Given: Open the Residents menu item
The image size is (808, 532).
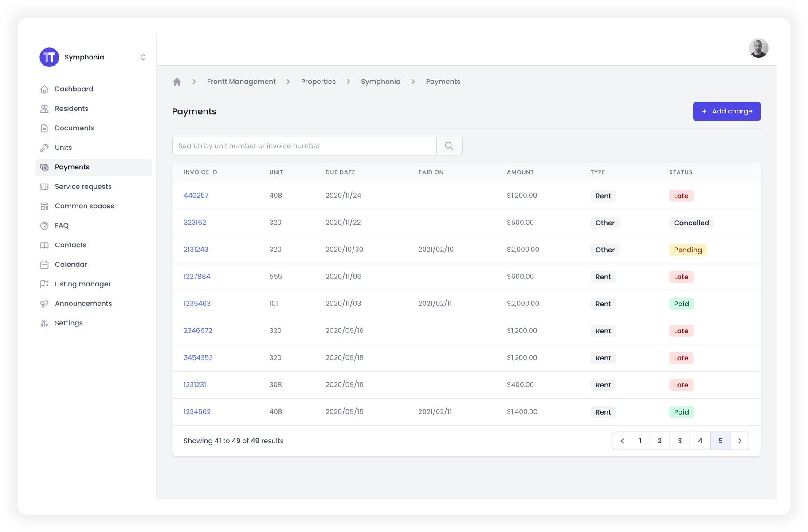Looking at the screenshot, I should [94, 109].
